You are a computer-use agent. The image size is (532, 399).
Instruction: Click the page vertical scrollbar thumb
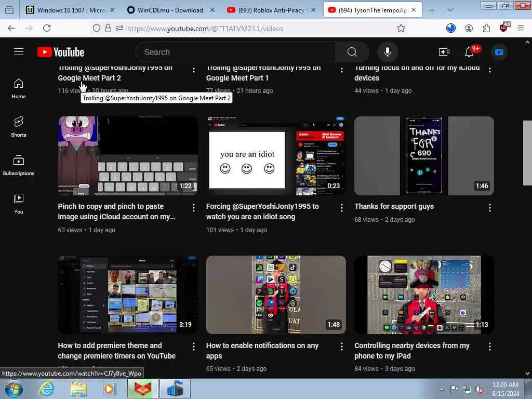(x=527, y=153)
